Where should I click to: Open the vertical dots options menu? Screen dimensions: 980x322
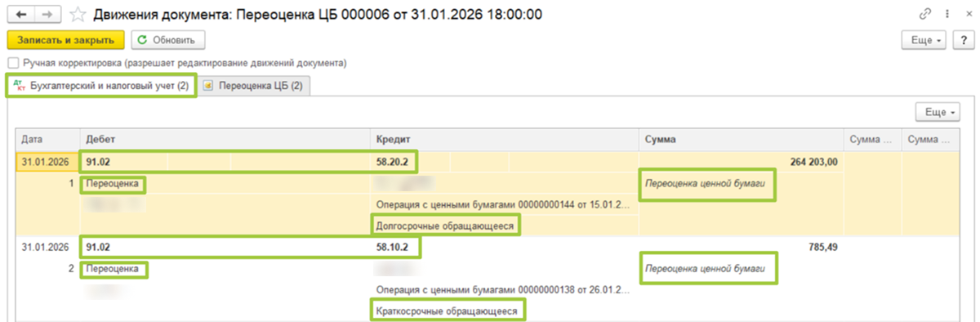(947, 15)
